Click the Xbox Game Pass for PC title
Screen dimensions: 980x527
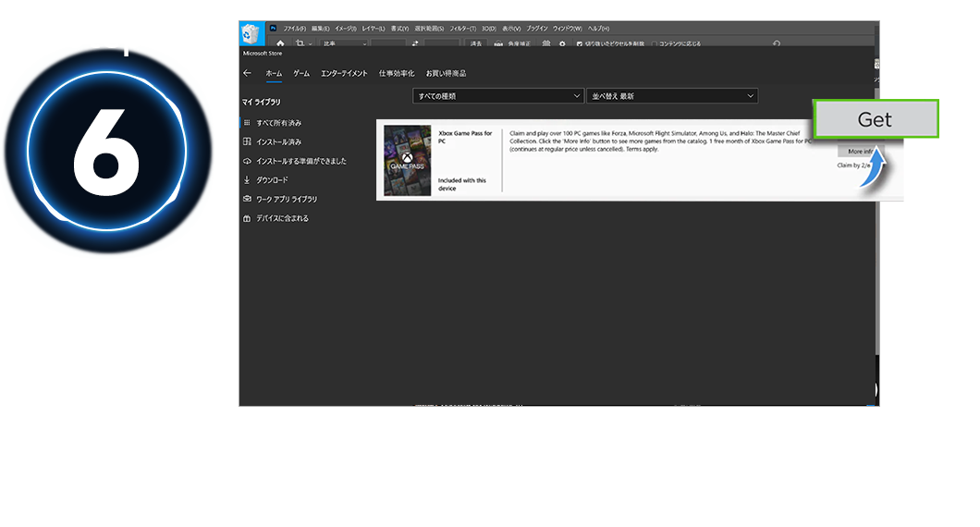pyautogui.click(x=466, y=137)
